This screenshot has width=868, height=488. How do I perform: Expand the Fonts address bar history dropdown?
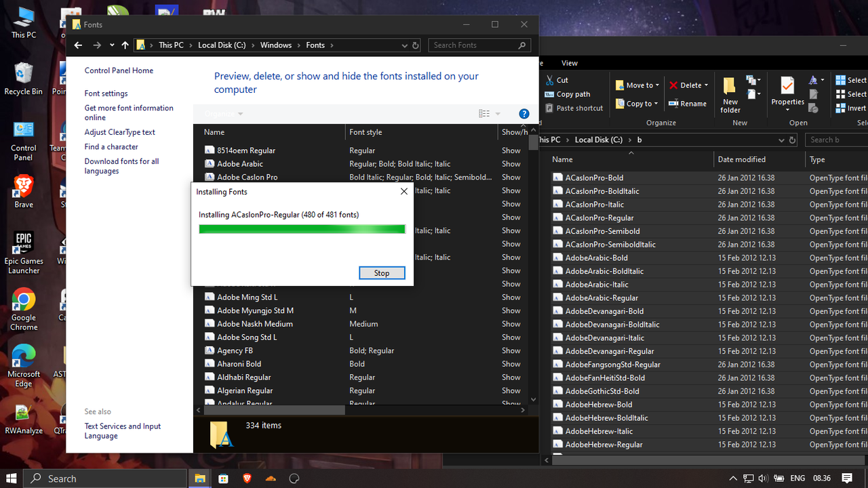point(404,45)
